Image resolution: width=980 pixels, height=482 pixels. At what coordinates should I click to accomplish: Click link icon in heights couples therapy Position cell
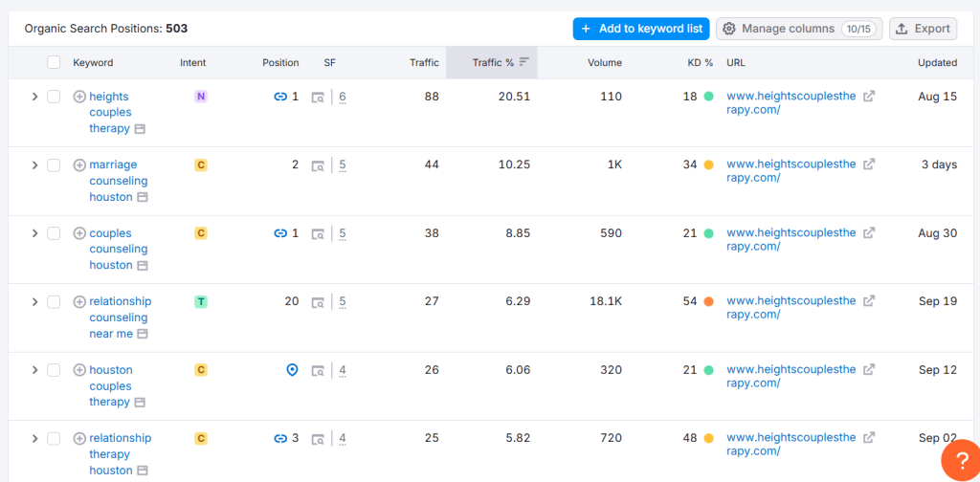click(280, 97)
